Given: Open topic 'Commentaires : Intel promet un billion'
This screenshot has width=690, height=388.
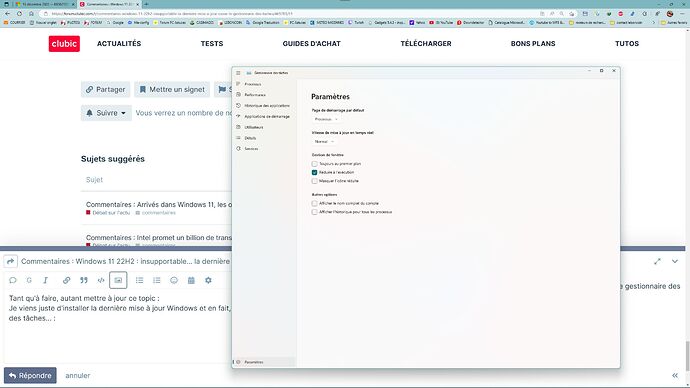Looking at the screenshot, I should click(159, 238).
